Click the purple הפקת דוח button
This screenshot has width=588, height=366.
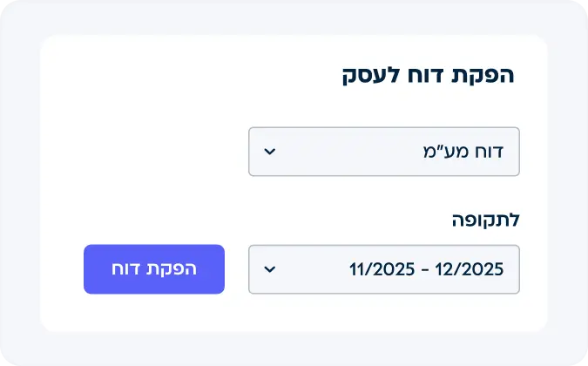154,269
